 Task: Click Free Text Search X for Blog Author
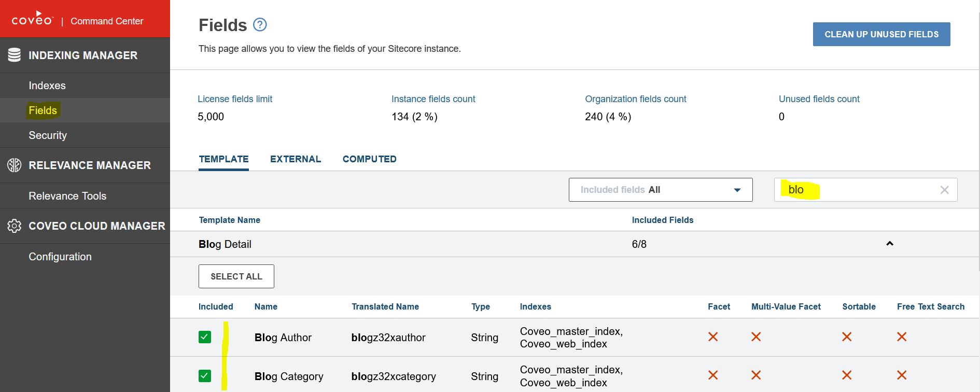902,337
